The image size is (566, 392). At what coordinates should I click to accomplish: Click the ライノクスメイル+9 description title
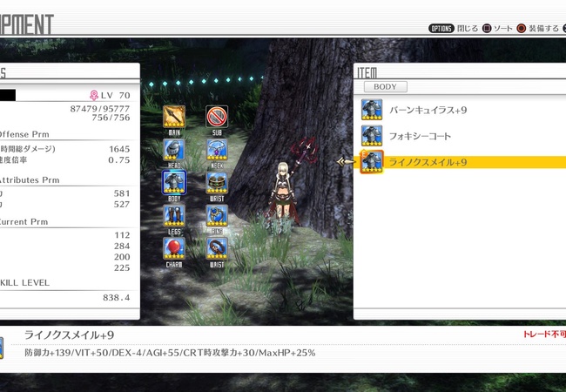click(70, 335)
